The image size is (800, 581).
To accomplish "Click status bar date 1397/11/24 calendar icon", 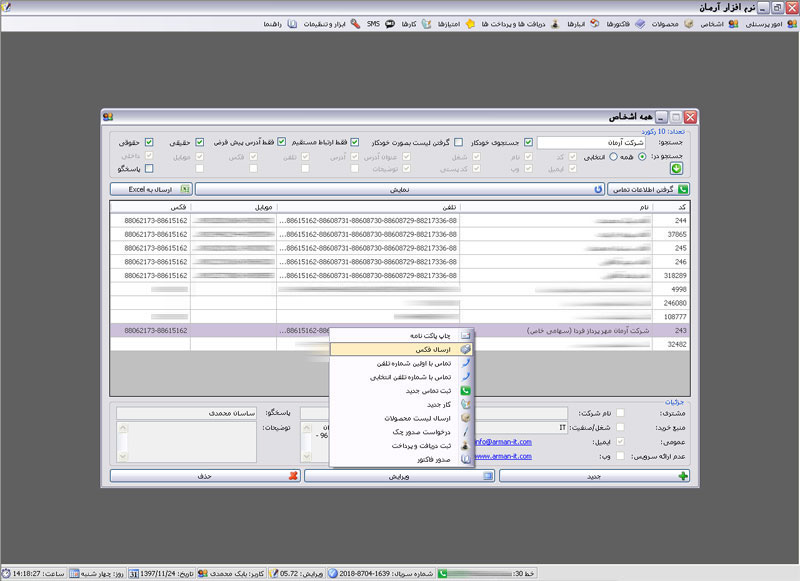I will [133, 574].
